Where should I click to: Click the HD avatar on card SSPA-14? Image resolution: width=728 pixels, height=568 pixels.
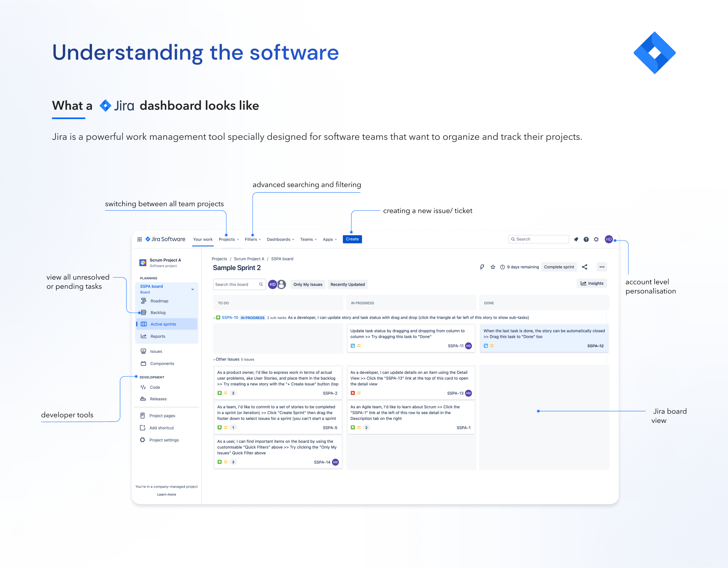point(335,462)
